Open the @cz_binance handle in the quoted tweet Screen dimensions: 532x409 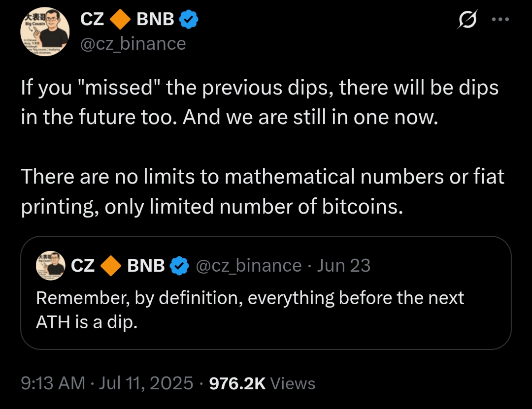(249, 266)
